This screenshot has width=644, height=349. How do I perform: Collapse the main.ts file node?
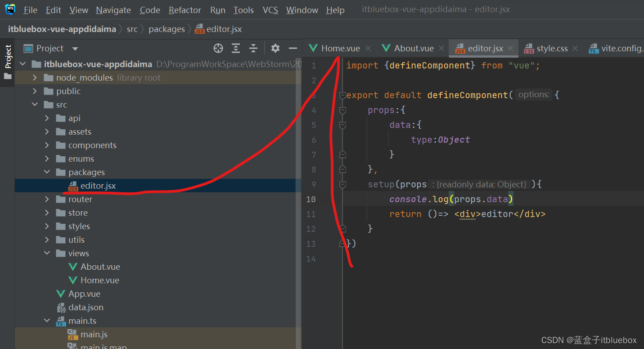point(47,321)
